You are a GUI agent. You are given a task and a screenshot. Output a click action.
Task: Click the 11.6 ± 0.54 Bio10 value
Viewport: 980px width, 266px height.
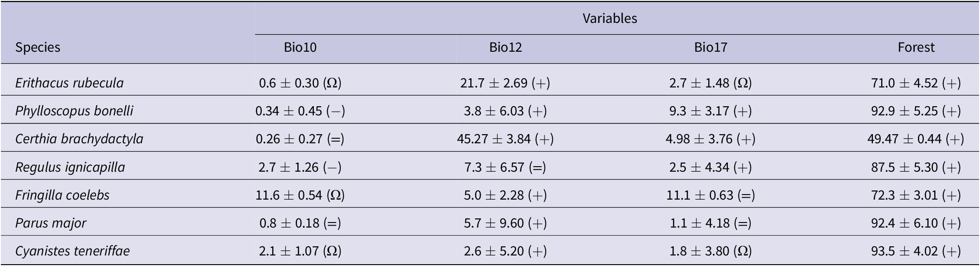[300, 195]
